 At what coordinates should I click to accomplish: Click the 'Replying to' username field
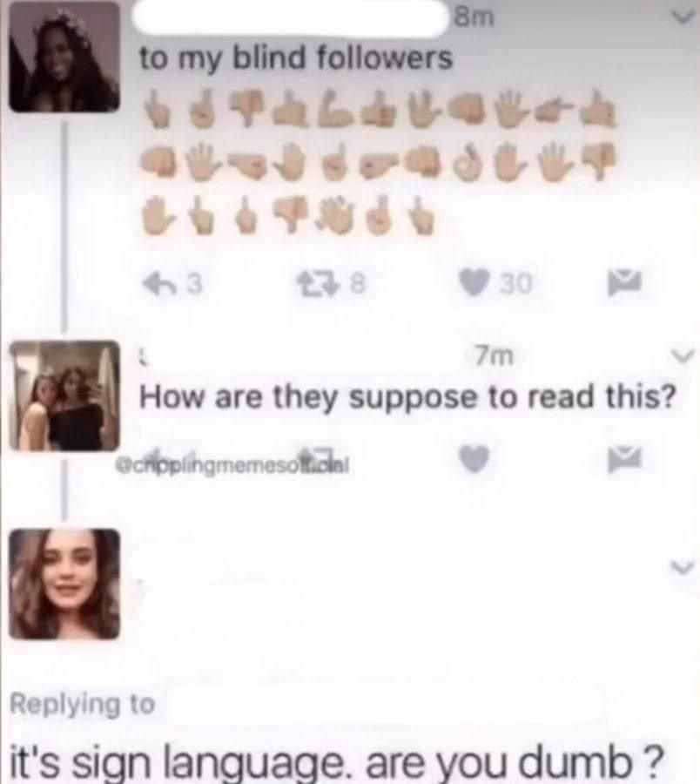coord(385,704)
